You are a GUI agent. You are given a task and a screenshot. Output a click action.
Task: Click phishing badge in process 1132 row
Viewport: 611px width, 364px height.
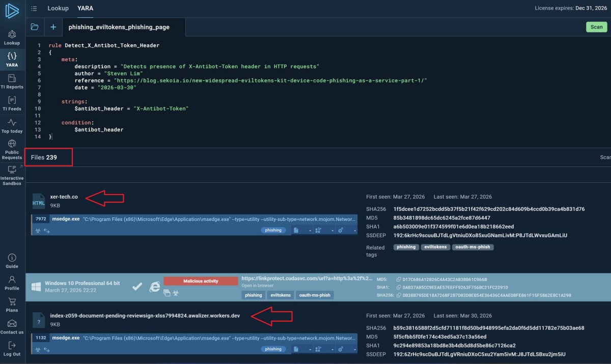273,349
